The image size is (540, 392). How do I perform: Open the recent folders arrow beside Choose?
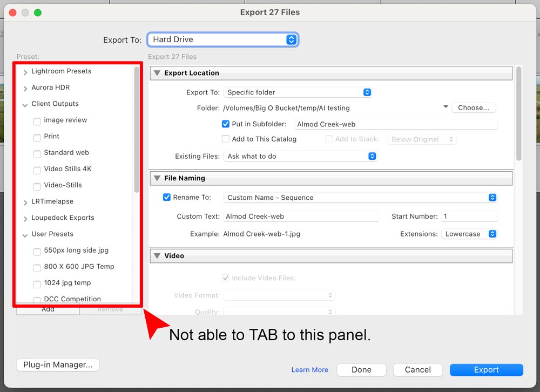446,107
